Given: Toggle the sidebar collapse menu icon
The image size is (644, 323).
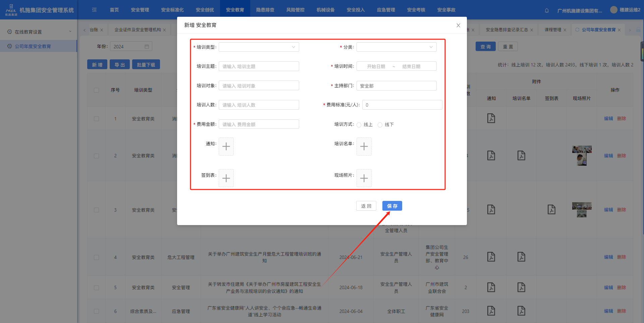Looking at the screenshot, I should point(94,10).
